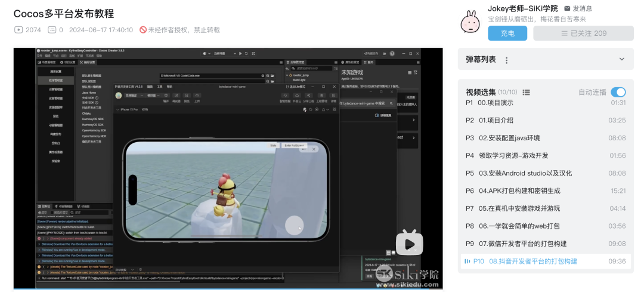Image resolution: width=644 pixels, height=292 pixels.
Task: Play episode P1 00.项目演示
Action: [546, 103]
